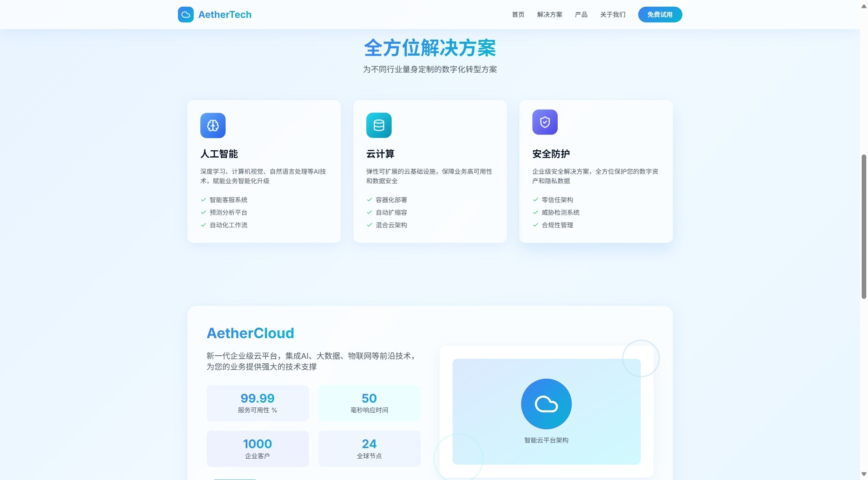Click the large cloud icon in architecture panel
This screenshot has height=480, width=868.
tap(546, 404)
